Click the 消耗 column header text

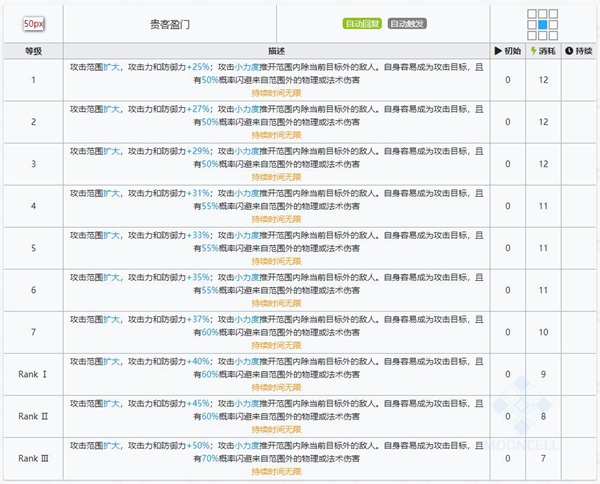pyautogui.click(x=547, y=51)
